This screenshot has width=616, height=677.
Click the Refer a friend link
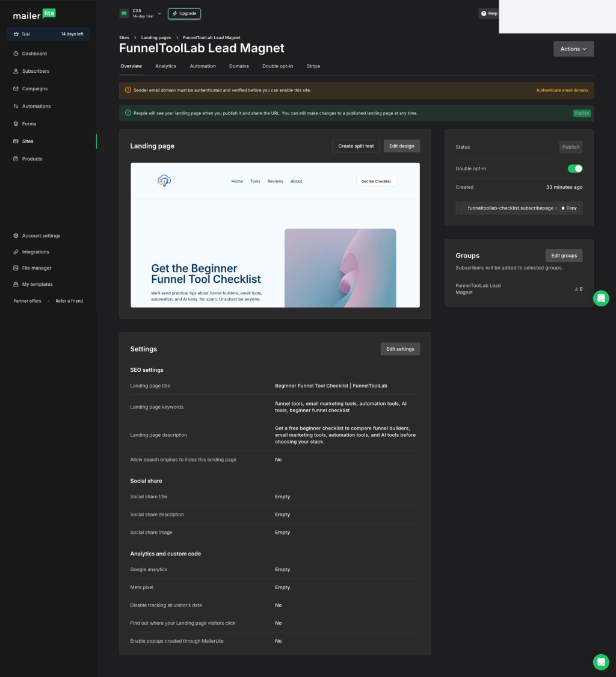coord(69,301)
